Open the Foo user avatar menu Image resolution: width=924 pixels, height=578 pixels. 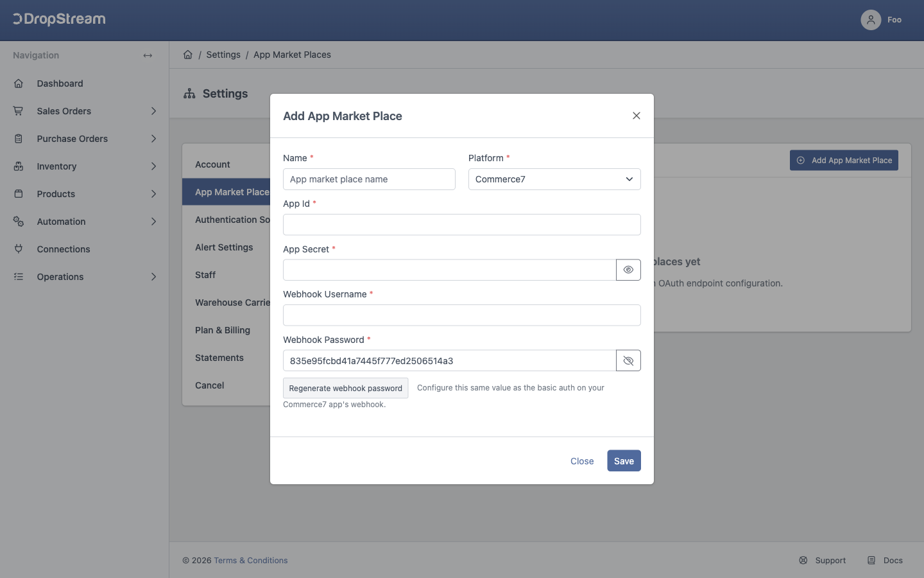tap(871, 20)
